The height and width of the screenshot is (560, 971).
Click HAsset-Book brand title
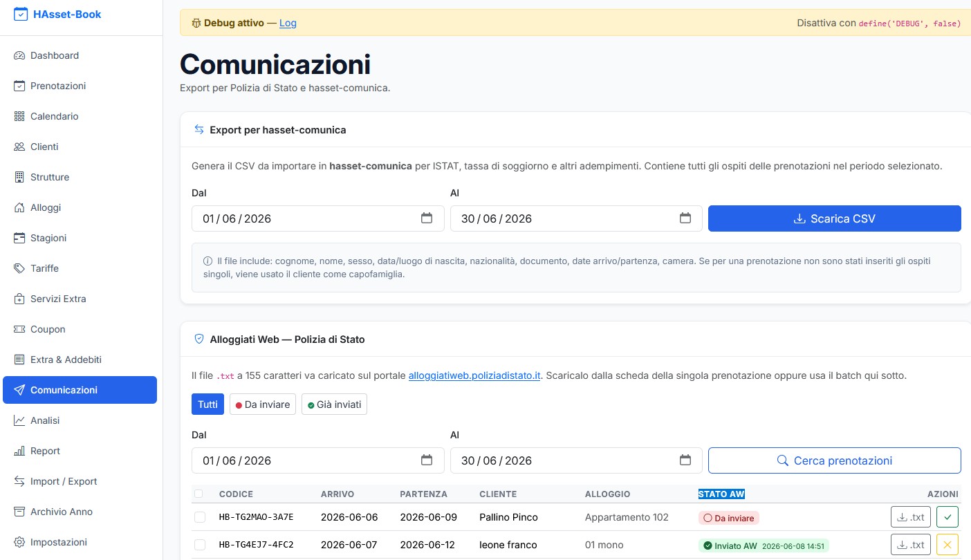(67, 14)
